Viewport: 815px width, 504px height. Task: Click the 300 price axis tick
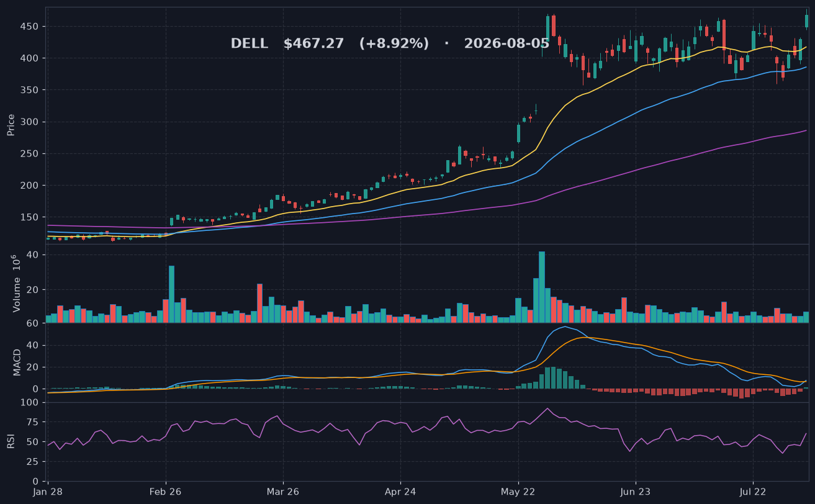[x=30, y=122]
